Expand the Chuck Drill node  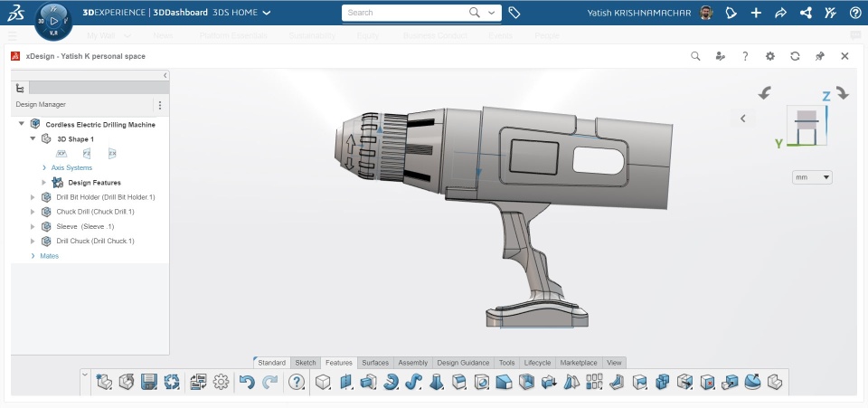pyautogui.click(x=33, y=212)
